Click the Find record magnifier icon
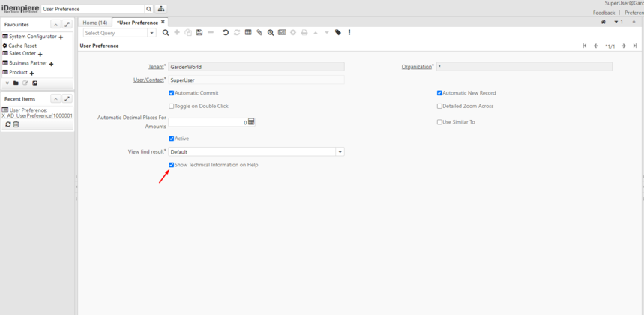The image size is (644, 315). [166, 33]
